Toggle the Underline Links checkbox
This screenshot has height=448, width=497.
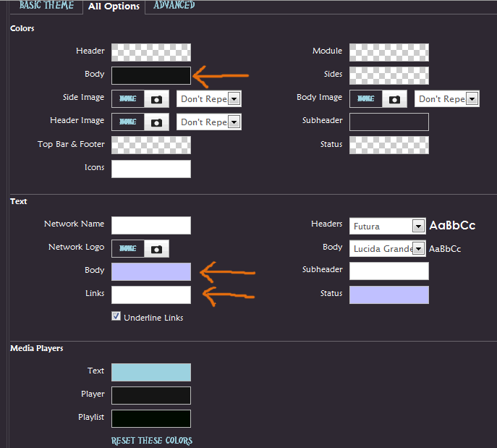(116, 316)
